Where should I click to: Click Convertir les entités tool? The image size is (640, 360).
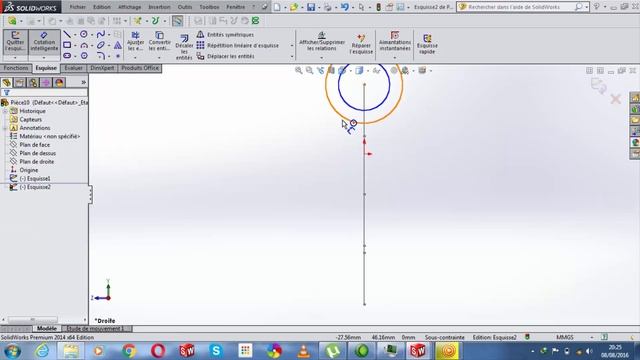point(159,41)
